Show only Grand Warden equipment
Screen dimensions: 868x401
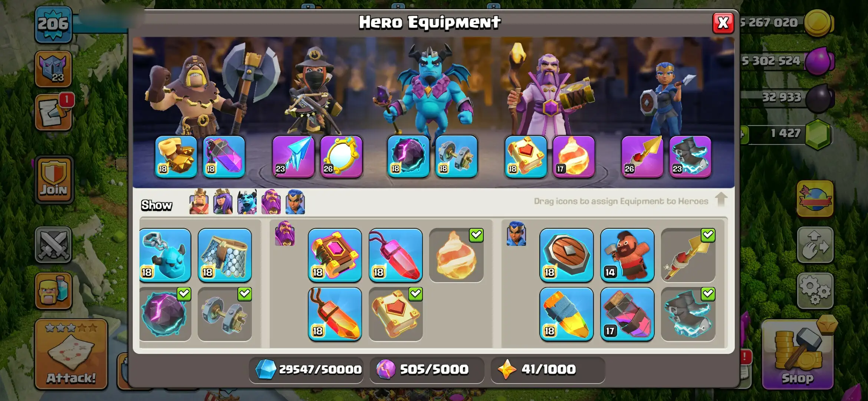[271, 202]
